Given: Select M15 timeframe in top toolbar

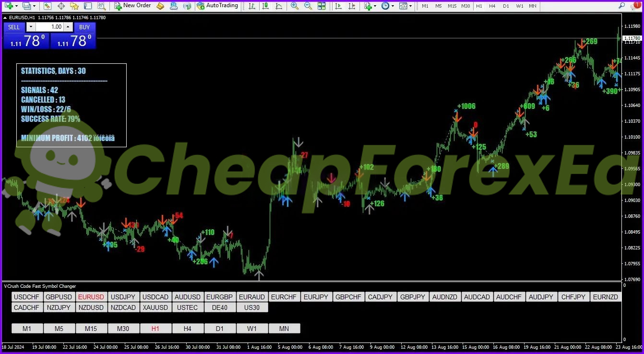Looking at the screenshot, I should pyautogui.click(x=452, y=6).
